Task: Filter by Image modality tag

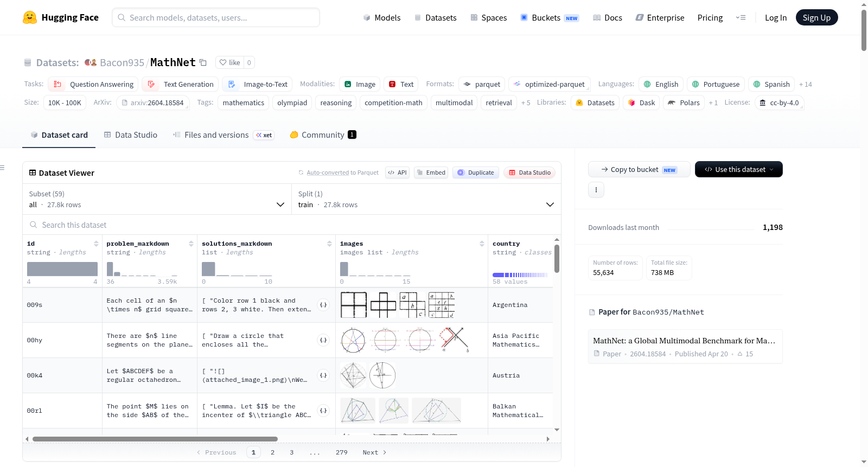Action: coord(360,84)
